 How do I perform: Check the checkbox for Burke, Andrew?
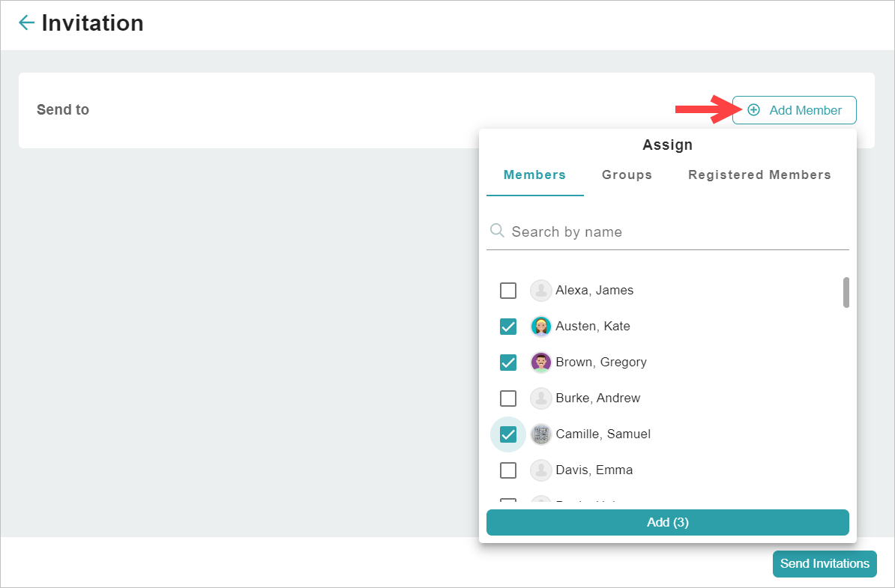click(x=508, y=398)
